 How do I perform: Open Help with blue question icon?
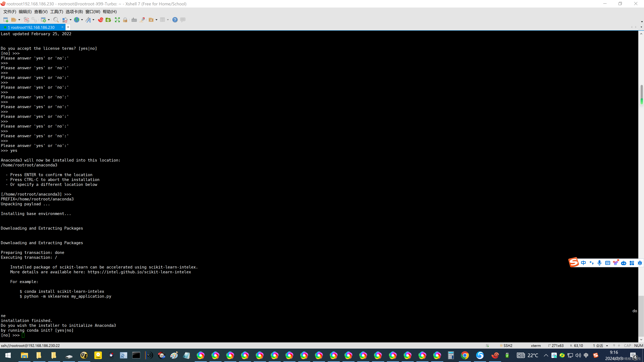pos(175,20)
